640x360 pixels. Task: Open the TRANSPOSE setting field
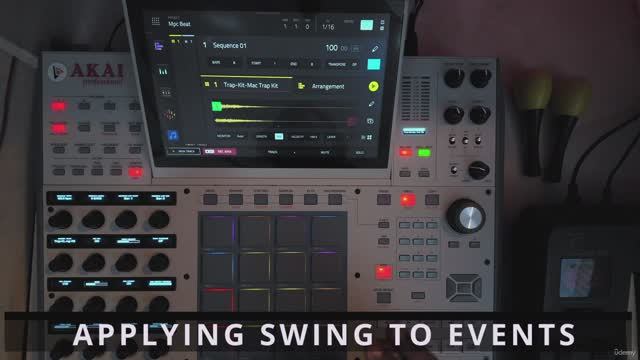(x=342, y=64)
